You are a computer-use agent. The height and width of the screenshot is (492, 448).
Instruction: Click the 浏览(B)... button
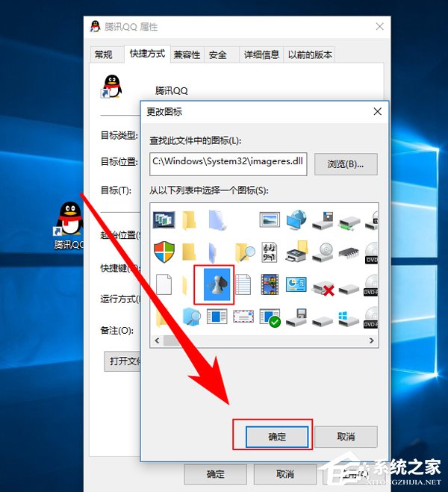point(346,164)
